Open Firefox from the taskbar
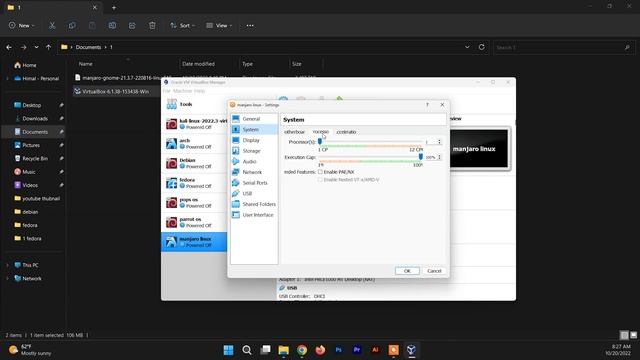 coord(320,350)
